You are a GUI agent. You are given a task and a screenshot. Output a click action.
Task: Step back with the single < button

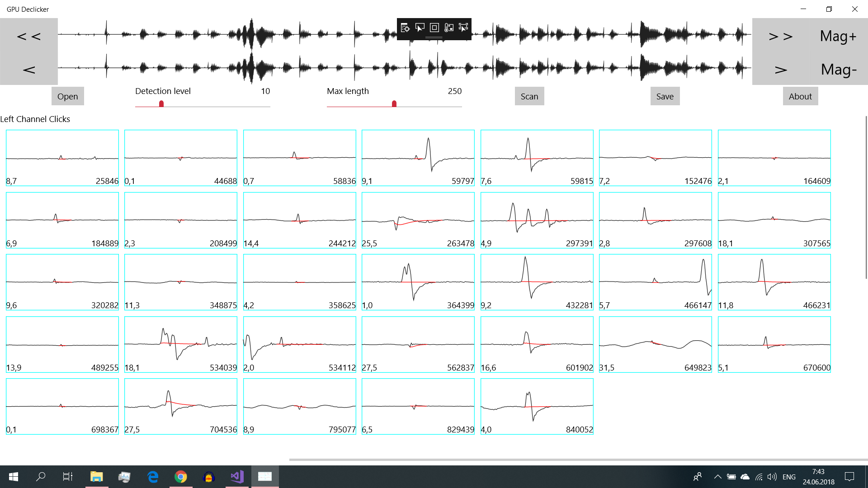(29, 70)
